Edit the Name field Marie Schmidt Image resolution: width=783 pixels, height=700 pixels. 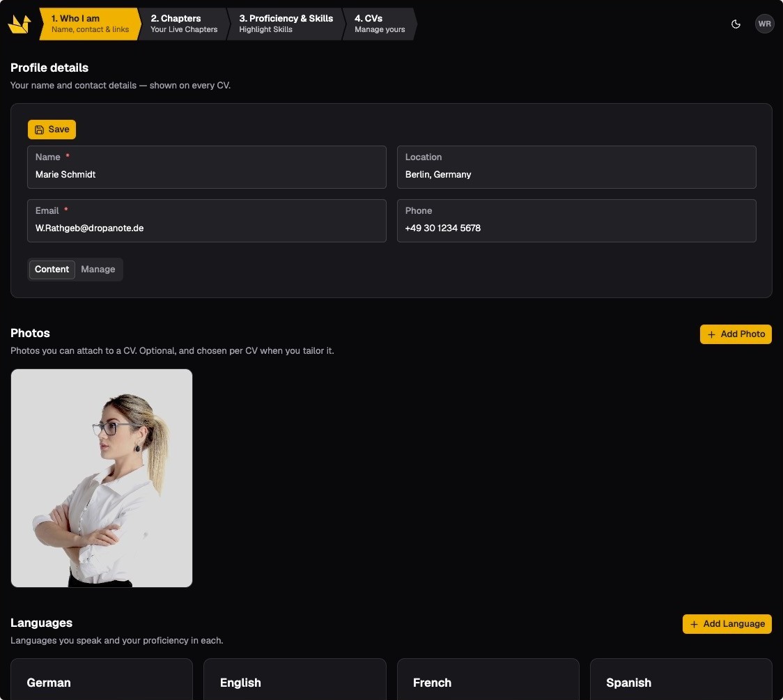207,167
